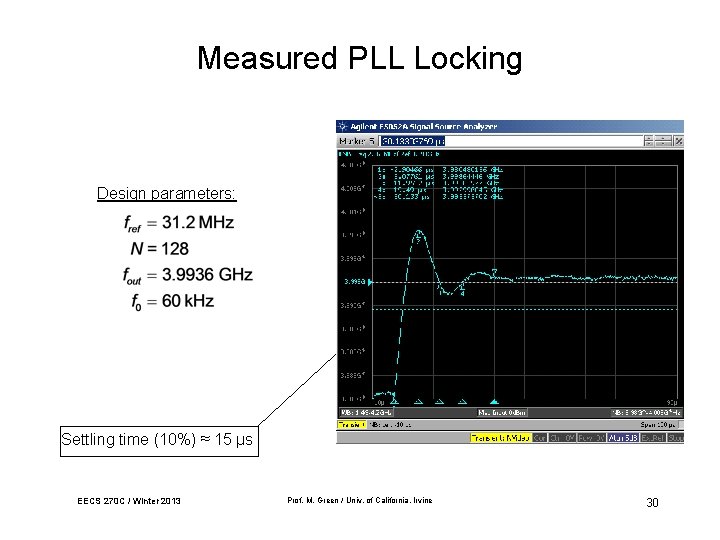Click the Marker 5 value entry field
Screen dimensions: 720x540
point(511,141)
